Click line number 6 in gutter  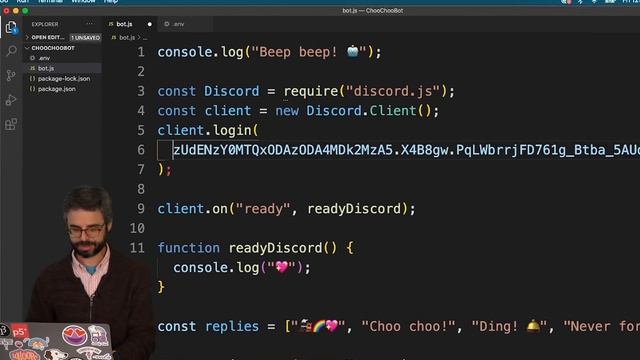(141, 150)
